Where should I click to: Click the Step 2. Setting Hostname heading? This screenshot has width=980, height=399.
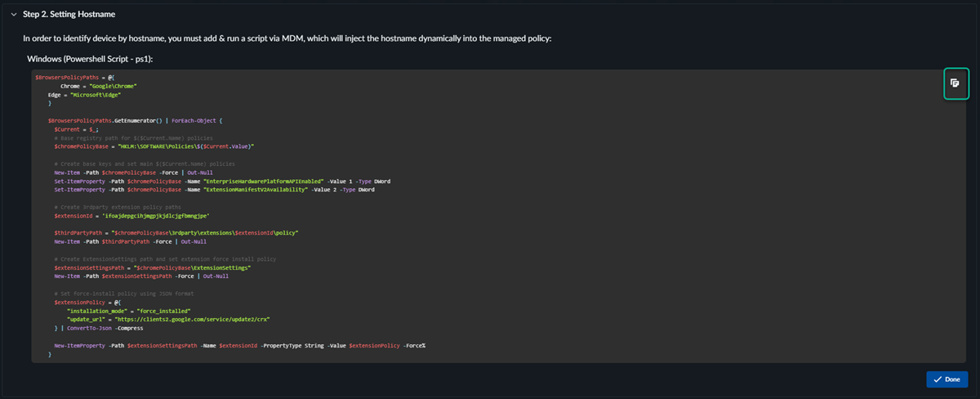[x=69, y=14]
